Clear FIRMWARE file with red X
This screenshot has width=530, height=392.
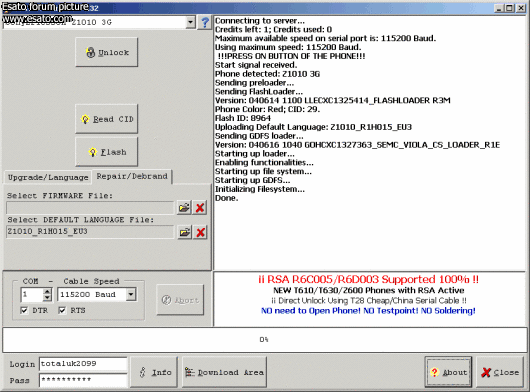tap(200, 207)
